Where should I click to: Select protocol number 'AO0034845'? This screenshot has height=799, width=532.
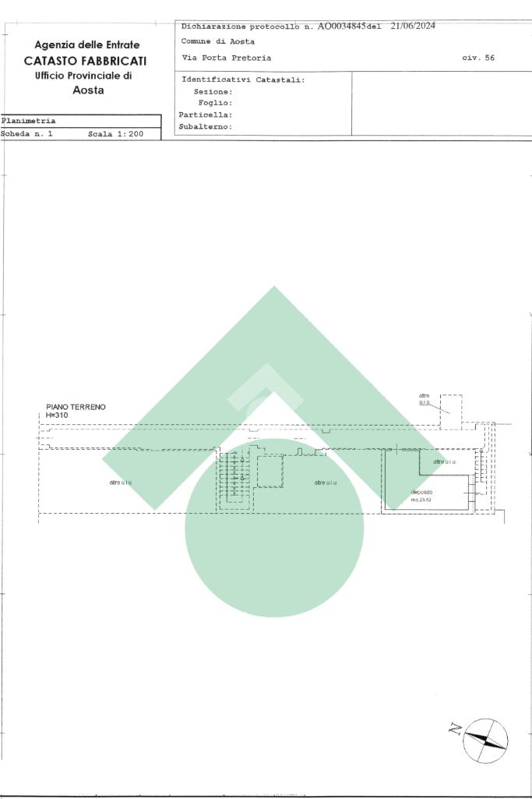coord(342,27)
